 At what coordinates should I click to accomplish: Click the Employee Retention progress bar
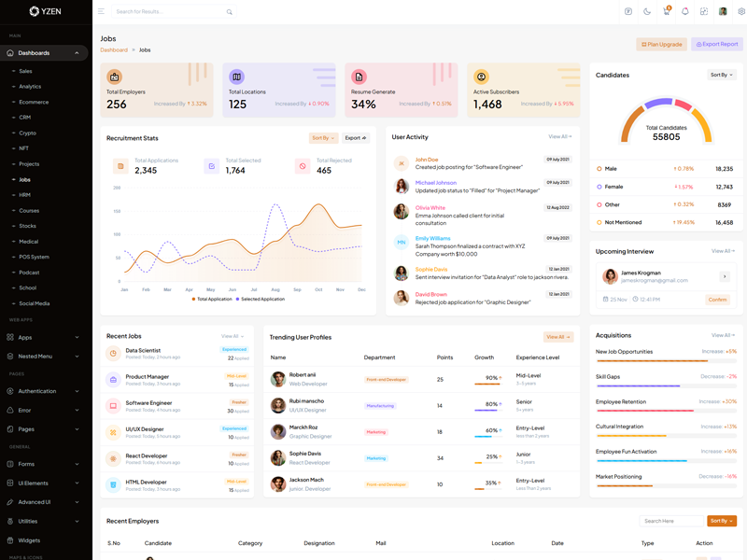[x=666, y=410]
